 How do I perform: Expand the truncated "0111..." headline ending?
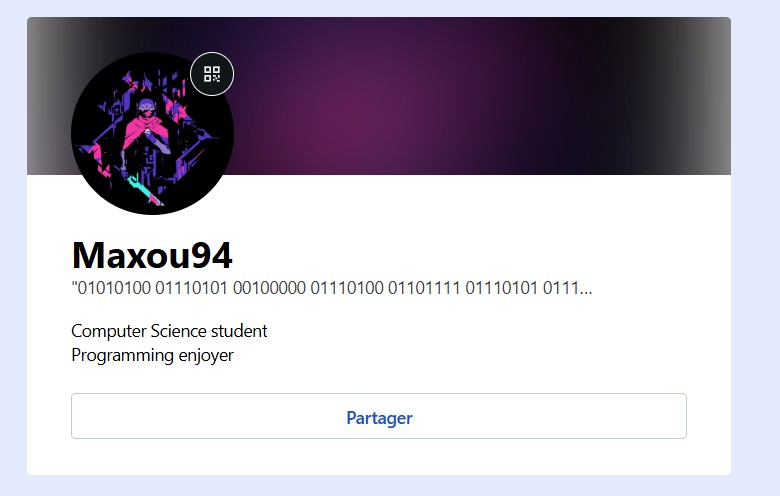[x=568, y=288]
